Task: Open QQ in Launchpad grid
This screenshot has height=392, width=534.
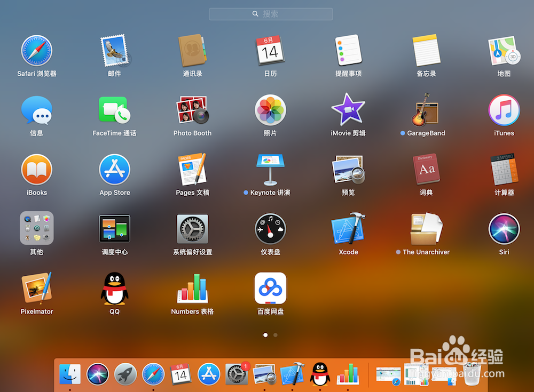Action: [x=115, y=288]
